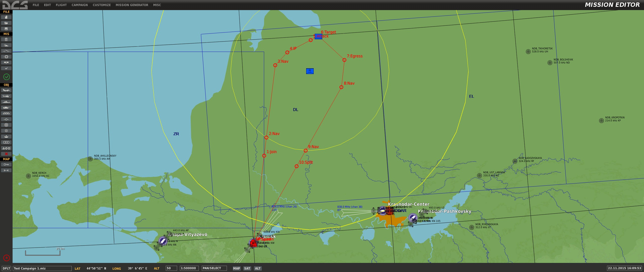This screenshot has width=644, height=272.
Task: Select waypoint 3:Nav on the route
Action: 275,65
